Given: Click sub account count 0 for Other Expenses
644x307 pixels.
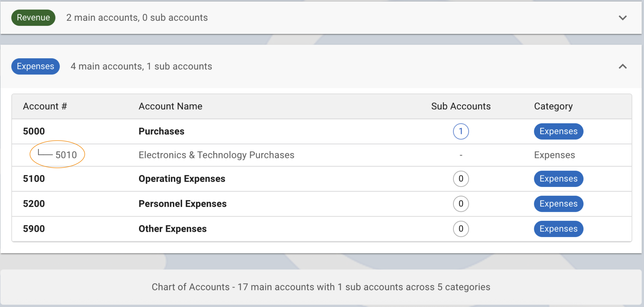Looking at the screenshot, I should click(x=461, y=229).
